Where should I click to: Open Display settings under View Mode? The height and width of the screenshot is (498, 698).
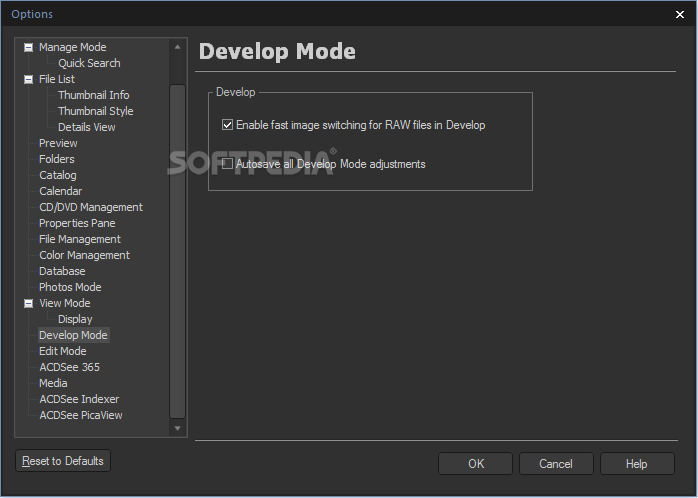coord(75,320)
